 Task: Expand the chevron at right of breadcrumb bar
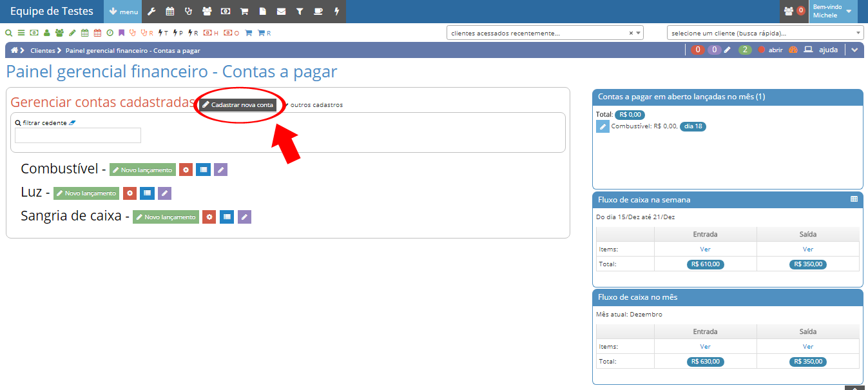(854, 50)
